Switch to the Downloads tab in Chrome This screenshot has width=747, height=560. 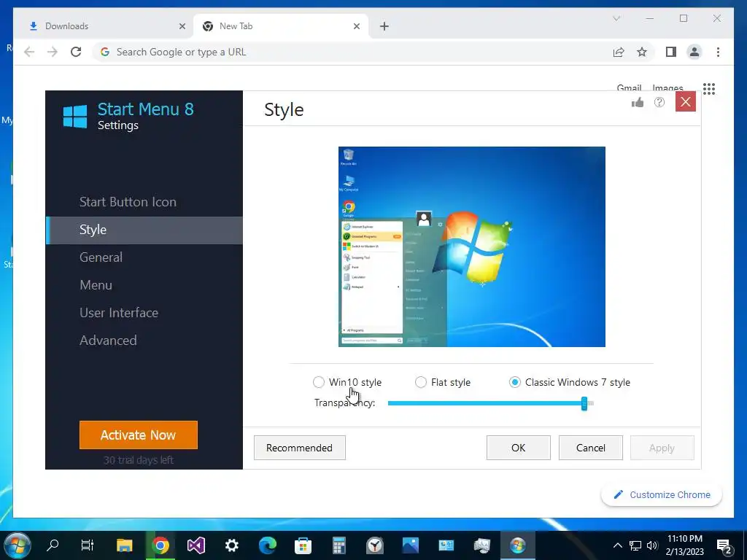[x=104, y=26]
